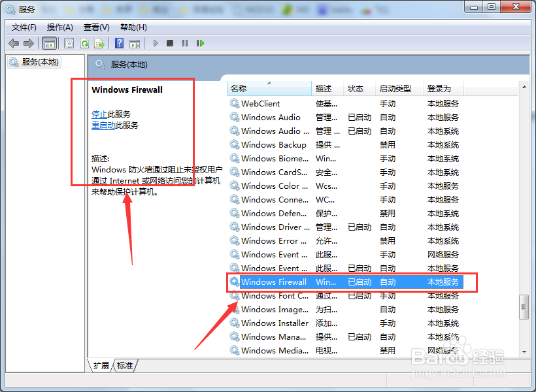Image resolution: width=536 pixels, height=392 pixels.
Task: Select the Windows Installer service name
Action: click(x=275, y=323)
